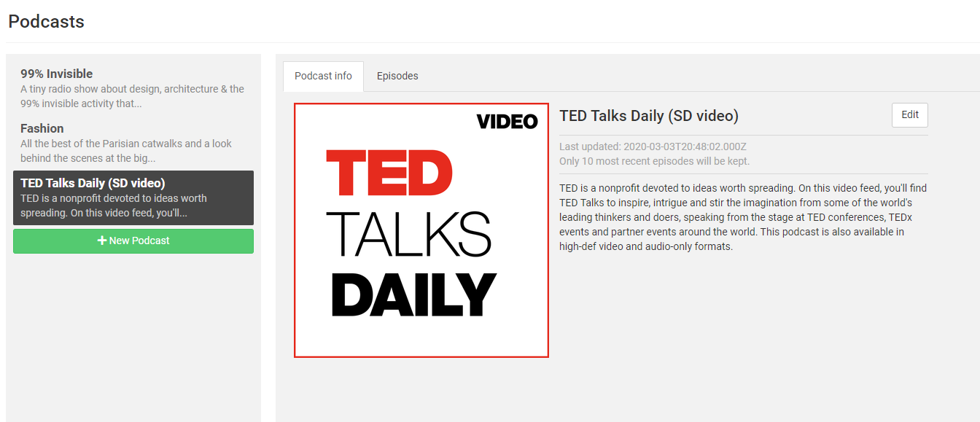Click Fashion's 'Parisian catwalks' description
Image resolution: width=980 pixels, height=422 pixels.
(126, 151)
